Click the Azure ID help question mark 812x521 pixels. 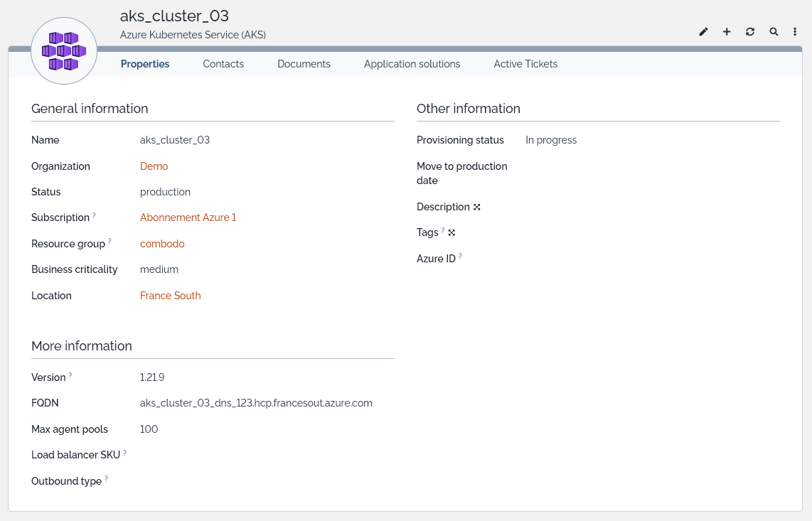pos(460,257)
